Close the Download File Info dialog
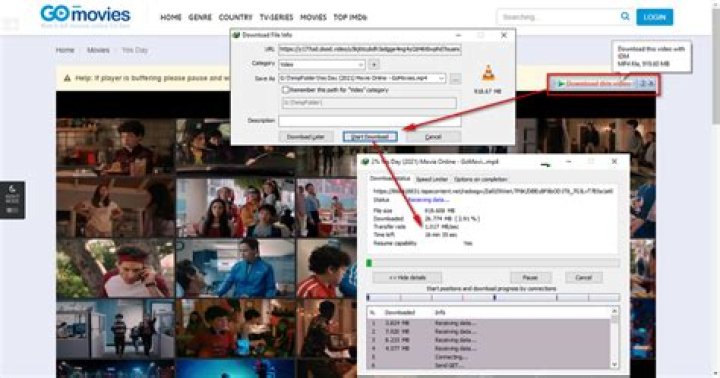This screenshot has width=720, height=378. tap(504, 35)
